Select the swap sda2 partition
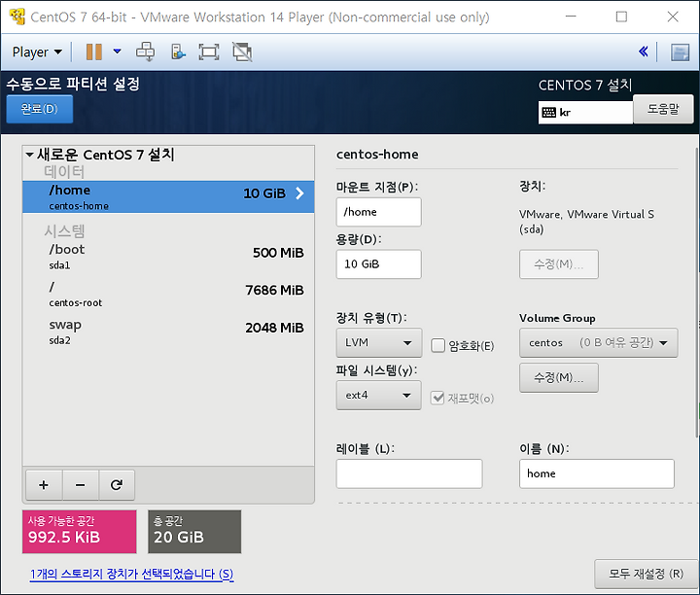 (x=168, y=332)
